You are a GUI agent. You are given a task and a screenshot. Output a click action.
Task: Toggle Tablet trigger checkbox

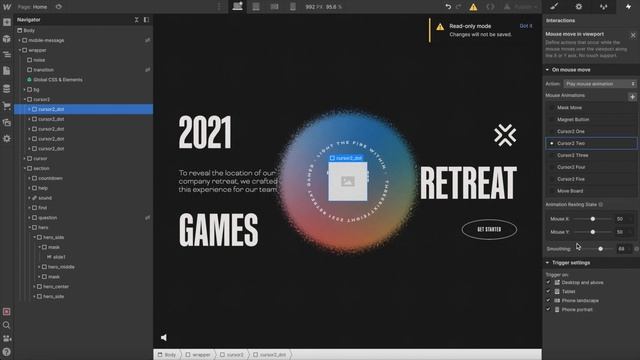coord(548,291)
